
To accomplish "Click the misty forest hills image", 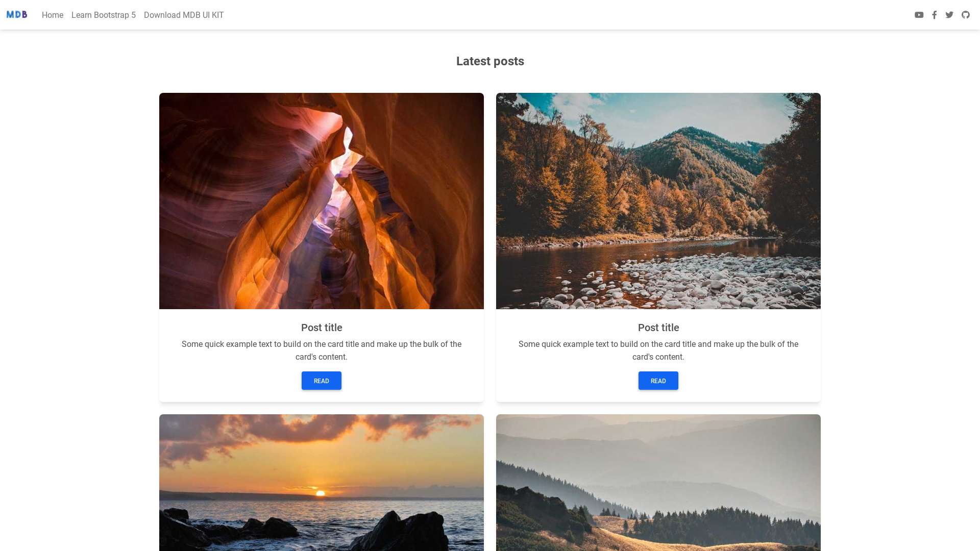I will click(658, 482).
